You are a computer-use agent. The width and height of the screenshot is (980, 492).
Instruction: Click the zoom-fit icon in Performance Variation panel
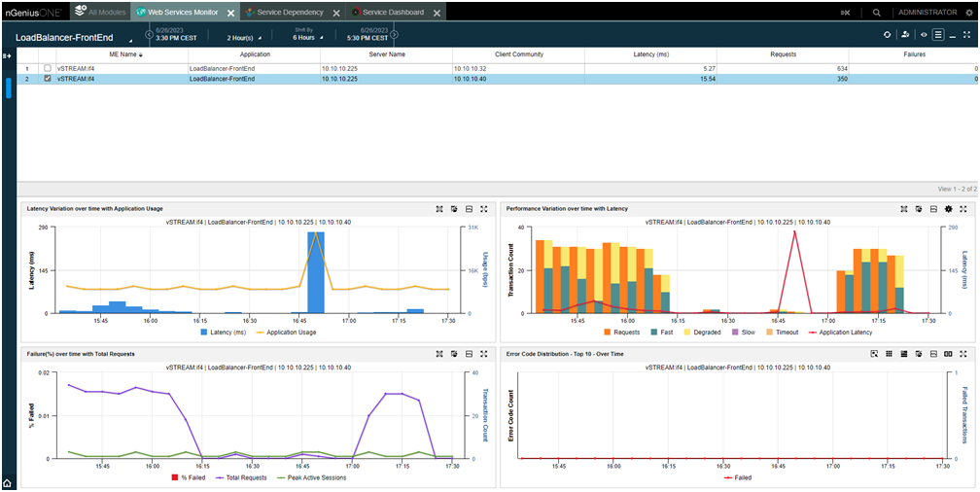tap(904, 209)
